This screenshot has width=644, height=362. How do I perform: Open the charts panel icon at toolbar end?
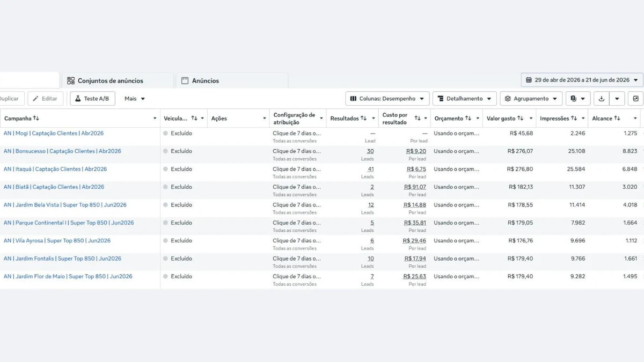tap(636, 99)
